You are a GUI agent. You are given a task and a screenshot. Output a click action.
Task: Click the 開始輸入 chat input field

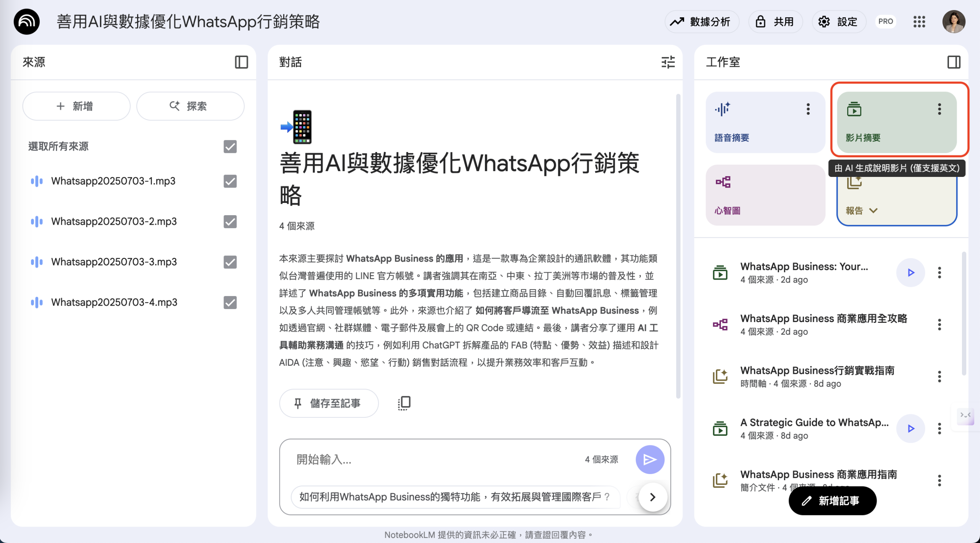pos(436,460)
